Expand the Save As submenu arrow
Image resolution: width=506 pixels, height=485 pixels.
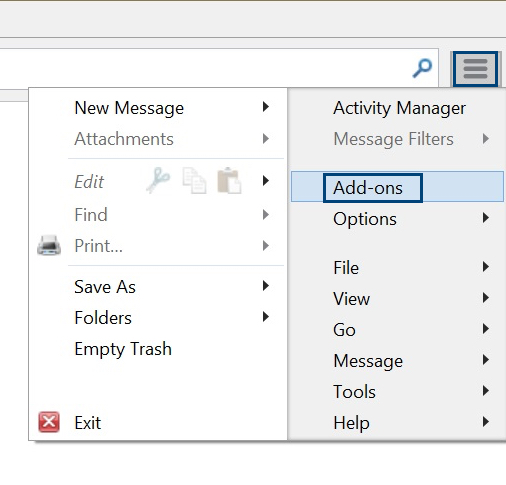click(x=266, y=286)
